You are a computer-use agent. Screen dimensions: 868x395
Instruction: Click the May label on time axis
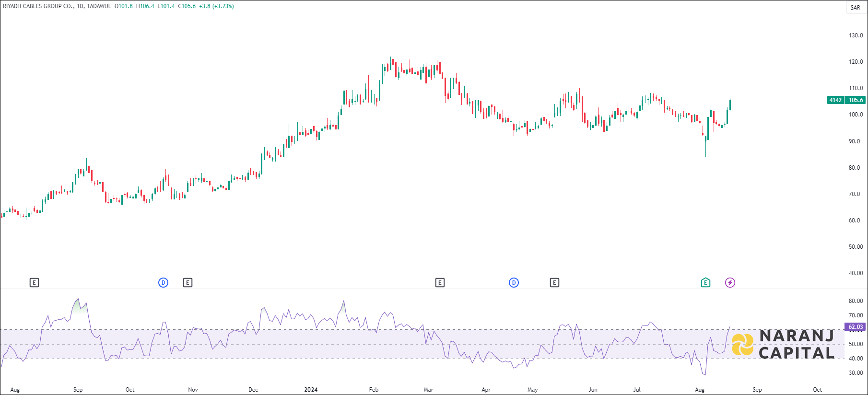(532, 390)
